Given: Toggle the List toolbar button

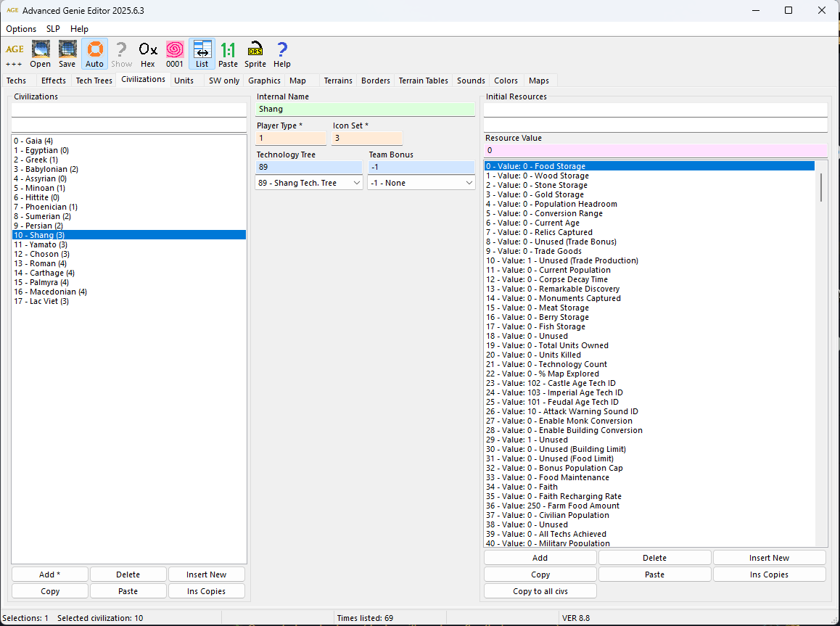Looking at the screenshot, I should (202, 54).
